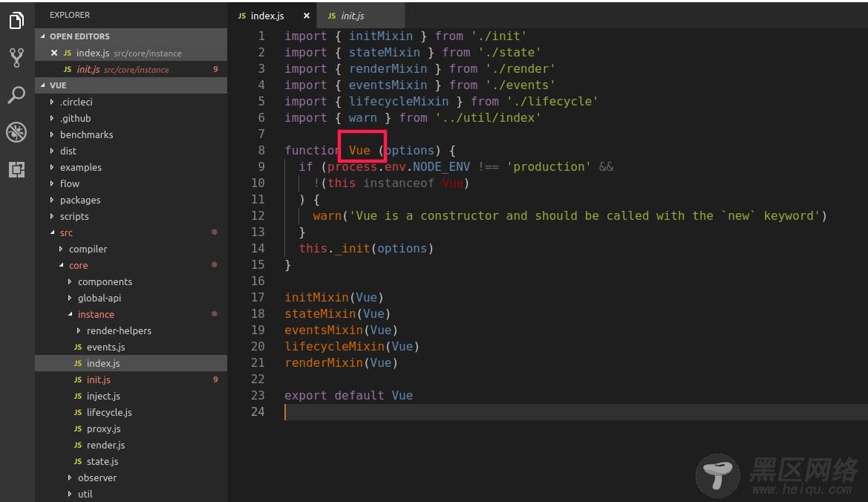Open the Extensions view icon
Screen dimensions: 868x502
16,169
